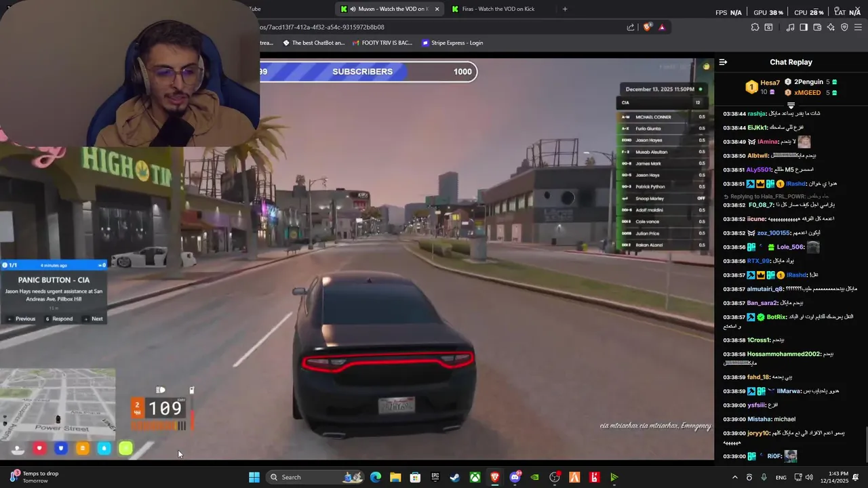Select Hesa7 in the leaderboard
The width and height of the screenshot is (868, 488).
(770, 83)
